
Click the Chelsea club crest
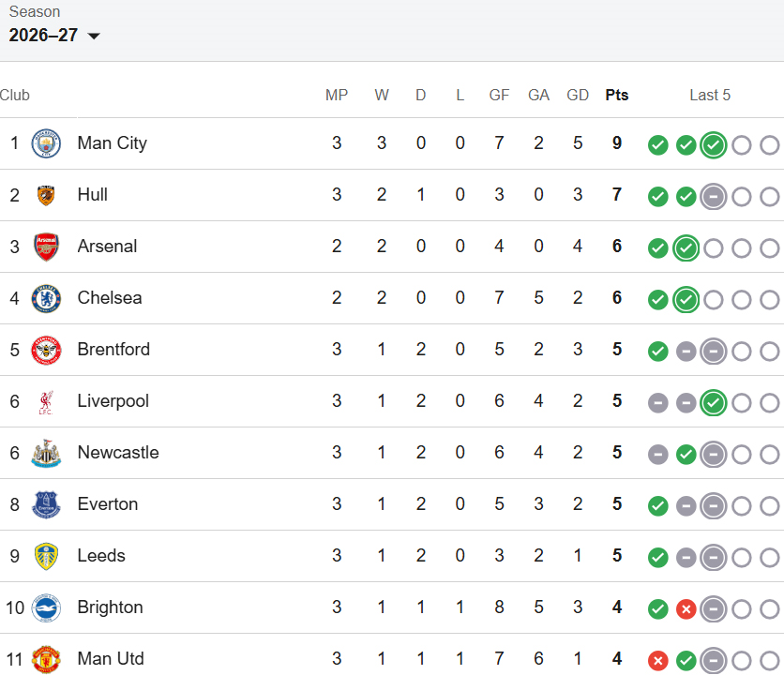46,298
